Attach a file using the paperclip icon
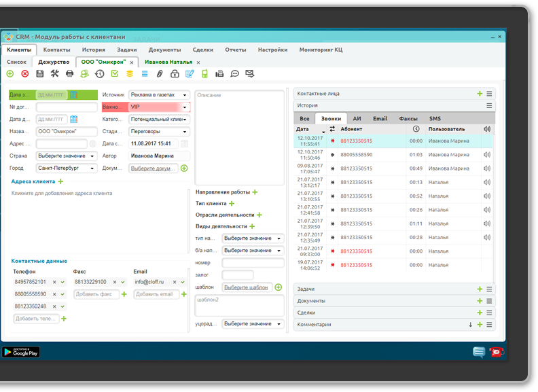Image resolution: width=538 pixels, height=392 pixels. [160, 74]
